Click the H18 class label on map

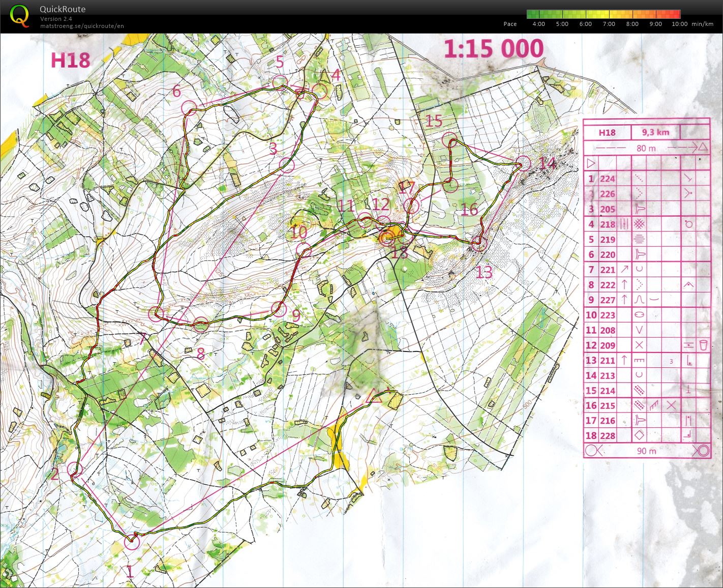click(70, 61)
